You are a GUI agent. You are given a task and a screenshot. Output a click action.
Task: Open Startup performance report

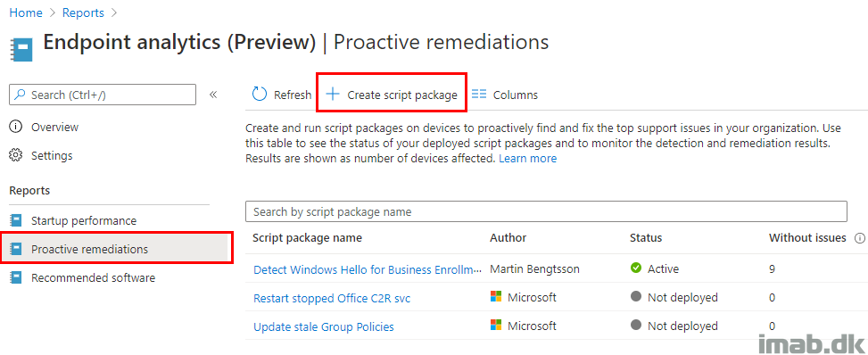tap(84, 220)
